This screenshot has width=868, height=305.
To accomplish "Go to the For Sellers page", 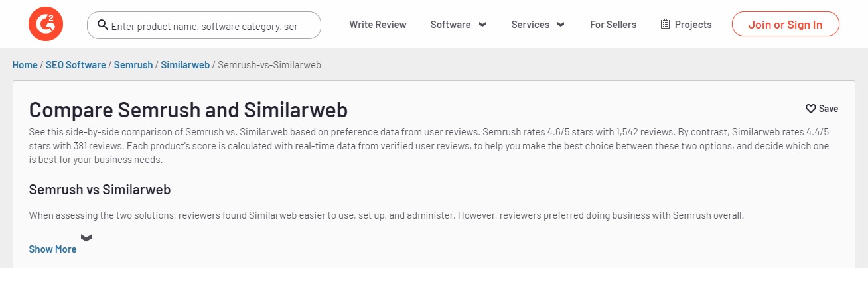I will click(x=613, y=25).
